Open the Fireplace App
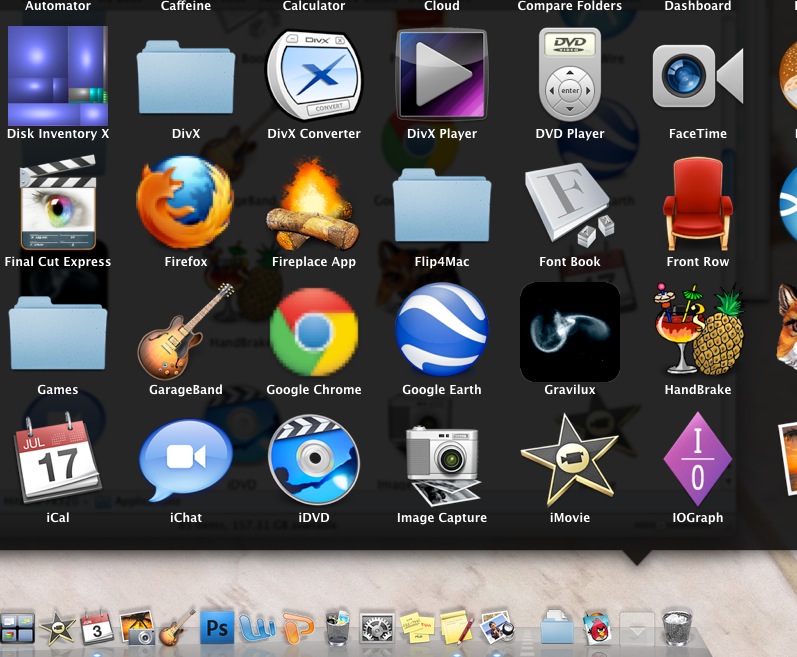Screen dimensions: 797x657 (x=314, y=204)
